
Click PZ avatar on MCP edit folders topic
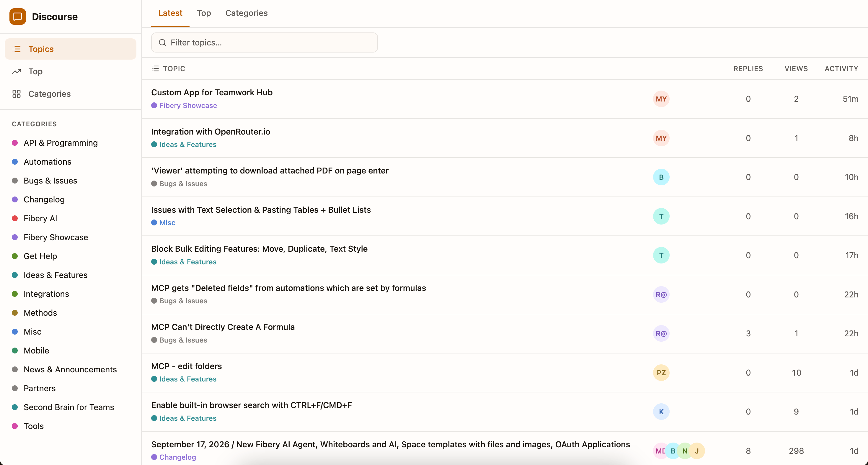click(661, 373)
